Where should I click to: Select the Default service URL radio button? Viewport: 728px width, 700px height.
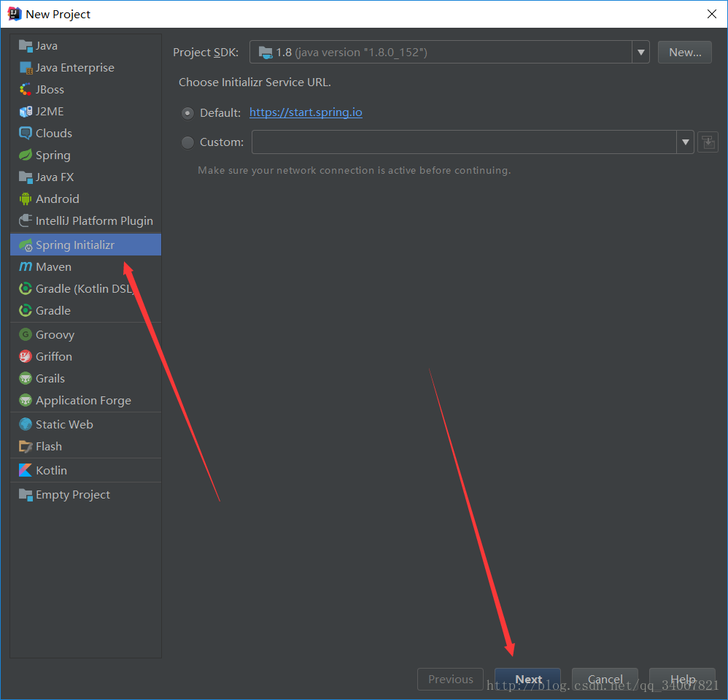click(187, 113)
